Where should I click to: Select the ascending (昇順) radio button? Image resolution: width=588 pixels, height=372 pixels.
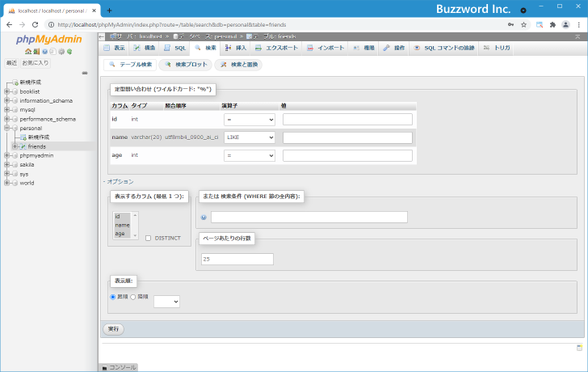pos(113,297)
